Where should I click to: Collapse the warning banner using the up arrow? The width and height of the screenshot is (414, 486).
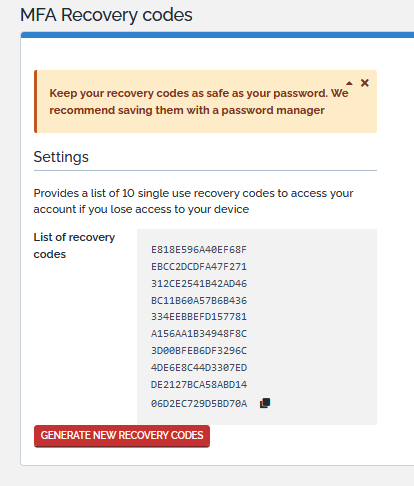(x=349, y=83)
